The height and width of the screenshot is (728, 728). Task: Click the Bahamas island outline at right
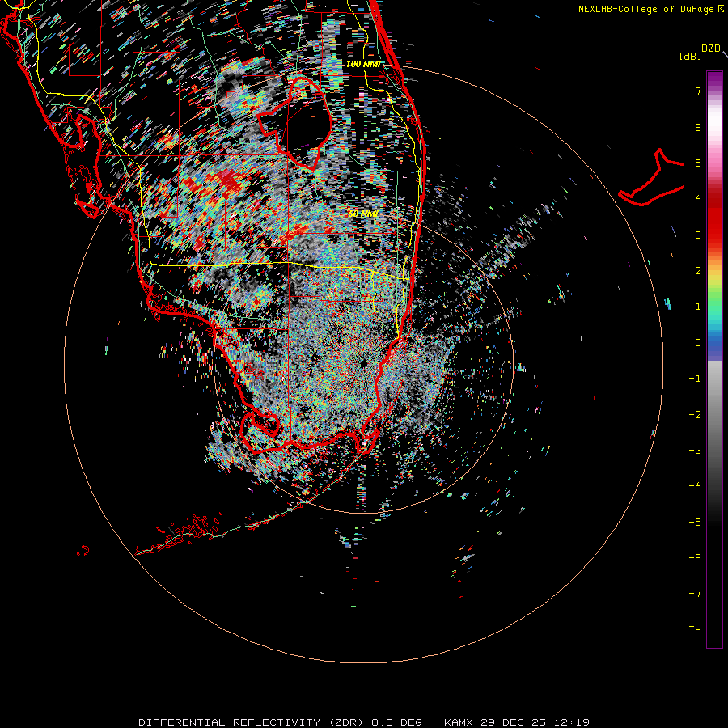coord(652,177)
